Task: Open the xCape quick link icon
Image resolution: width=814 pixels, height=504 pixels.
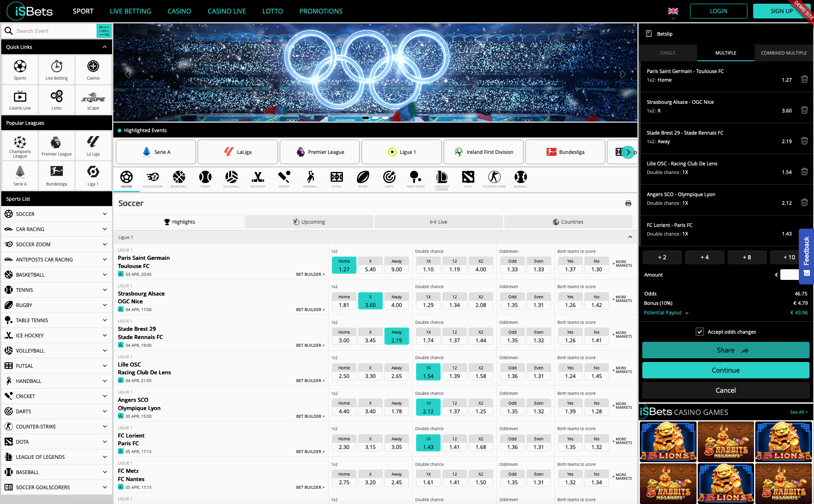Action: coord(93,99)
